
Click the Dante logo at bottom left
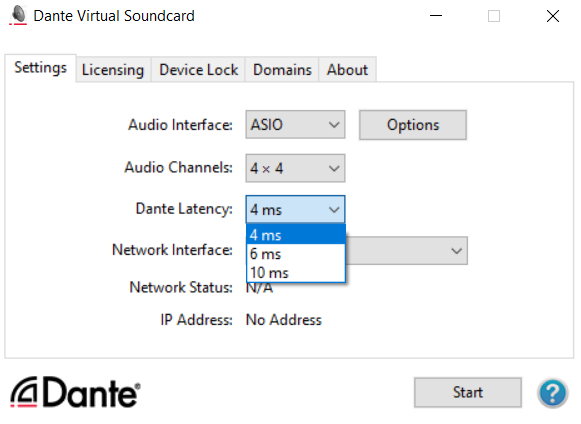pyautogui.click(x=75, y=392)
